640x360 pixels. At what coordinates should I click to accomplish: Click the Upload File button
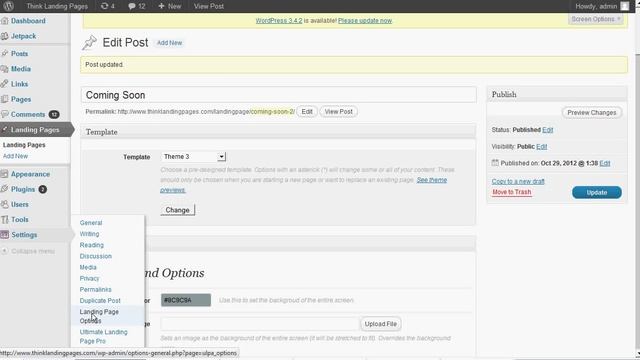tap(380, 324)
